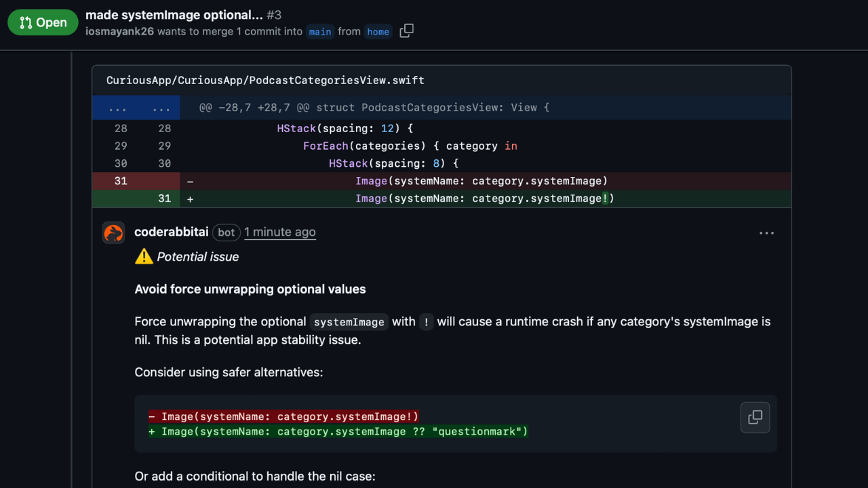Copy the head branch name using the copy icon

pos(407,31)
